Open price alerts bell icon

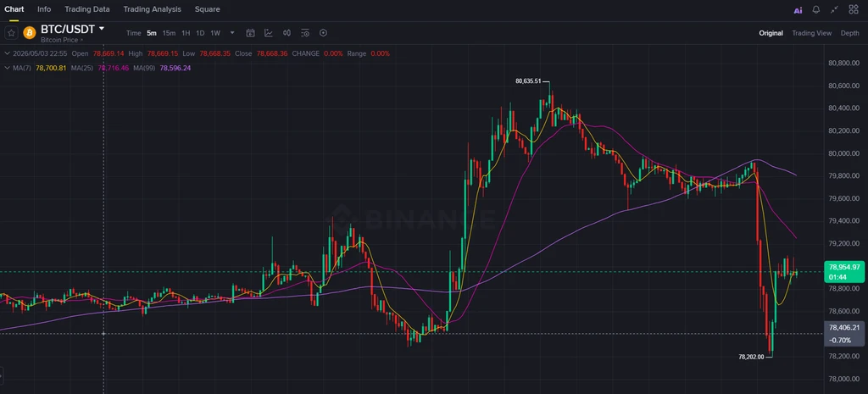816,9
